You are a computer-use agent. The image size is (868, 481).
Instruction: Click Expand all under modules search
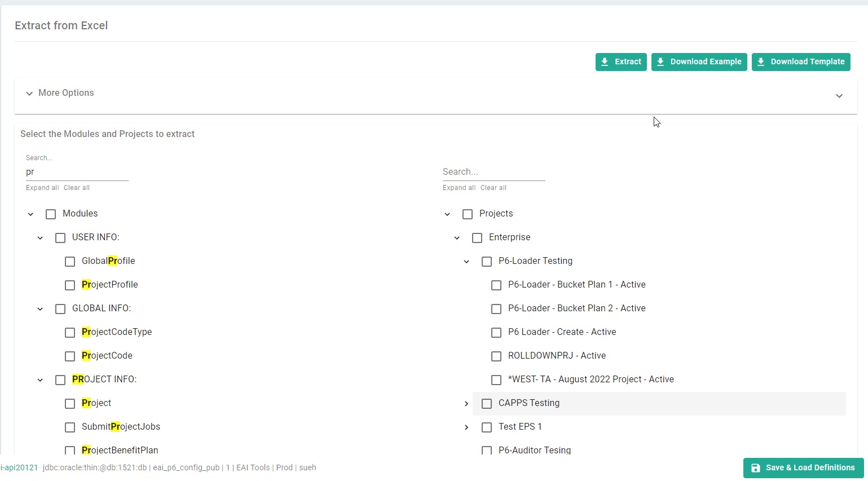point(42,188)
